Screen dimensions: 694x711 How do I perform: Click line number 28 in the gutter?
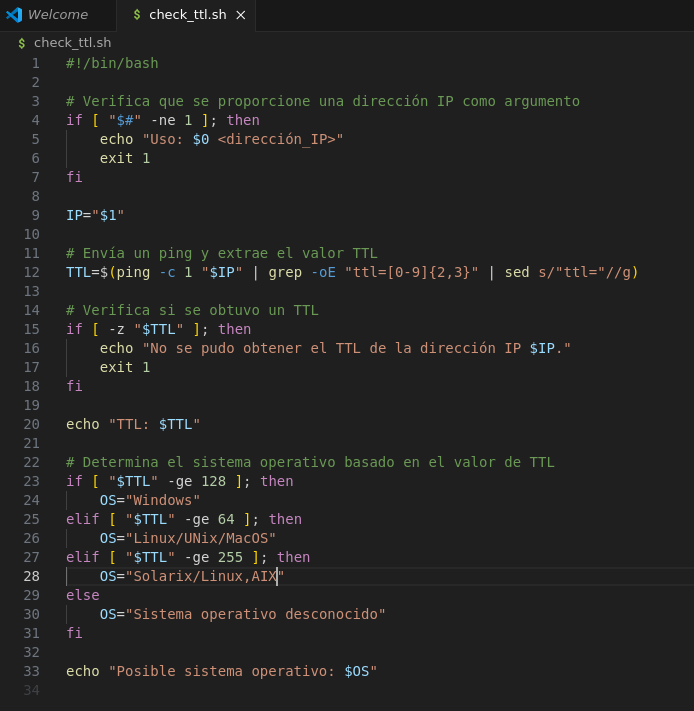(x=32, y=576)
